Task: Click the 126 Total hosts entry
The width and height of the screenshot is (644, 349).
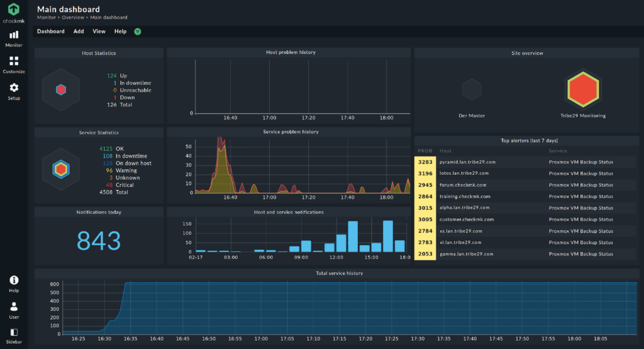Action: pyautogui.click(x=119, y=104)
